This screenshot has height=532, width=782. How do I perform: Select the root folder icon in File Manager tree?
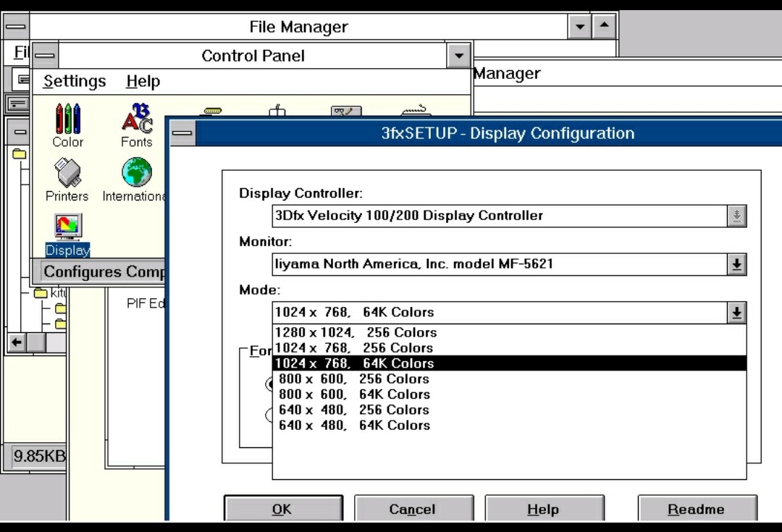pyautogui.click(x=19, y=153)
